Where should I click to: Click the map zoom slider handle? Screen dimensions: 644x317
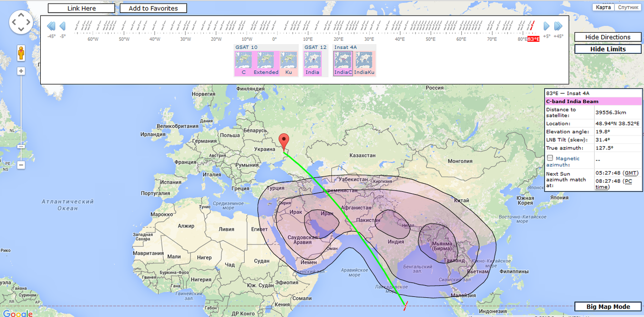[21, 146]
